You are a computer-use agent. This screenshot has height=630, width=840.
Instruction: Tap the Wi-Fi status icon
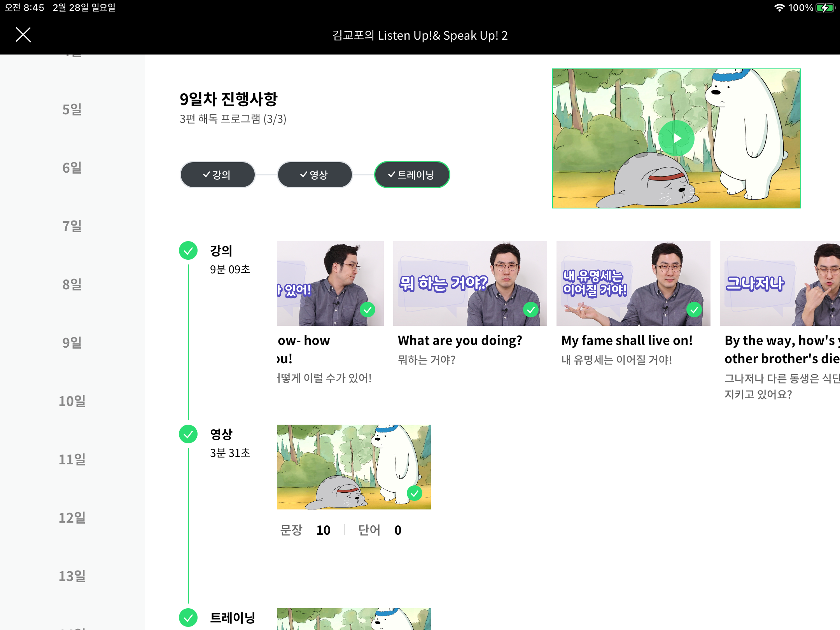(779, 8)
